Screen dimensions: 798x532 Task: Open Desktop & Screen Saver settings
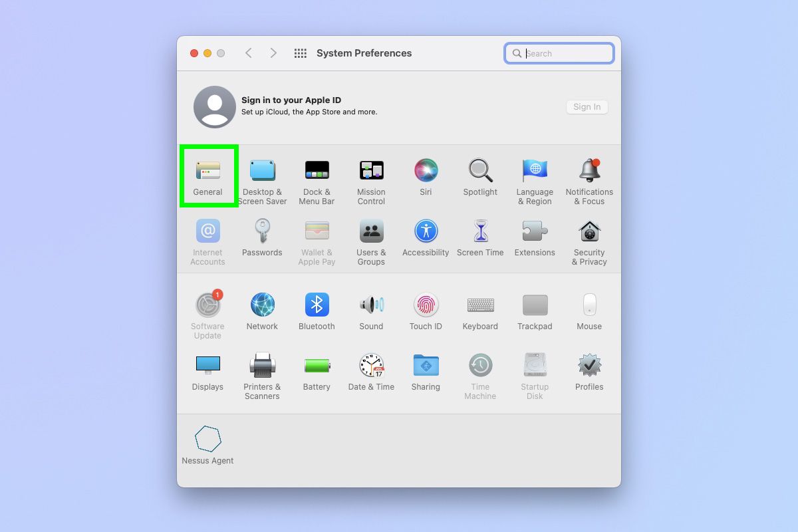click(263, 172)
